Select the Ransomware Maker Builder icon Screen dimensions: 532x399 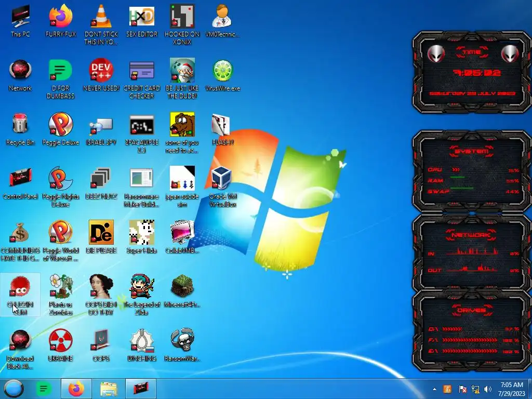point(141,178)
